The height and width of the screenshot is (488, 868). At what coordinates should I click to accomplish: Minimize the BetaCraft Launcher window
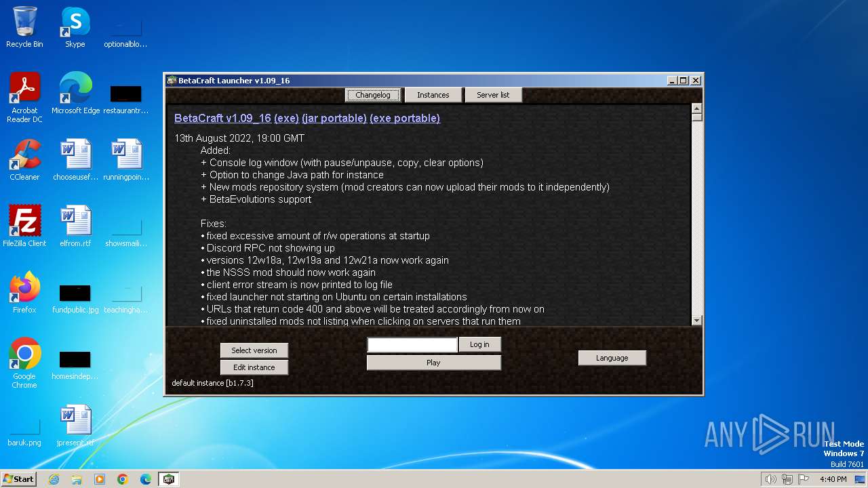(672, 80)
